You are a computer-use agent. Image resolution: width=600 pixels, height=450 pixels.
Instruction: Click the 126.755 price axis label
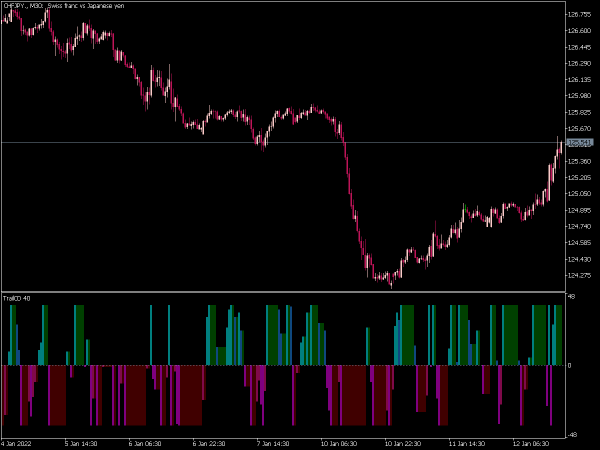click(579, 14)
